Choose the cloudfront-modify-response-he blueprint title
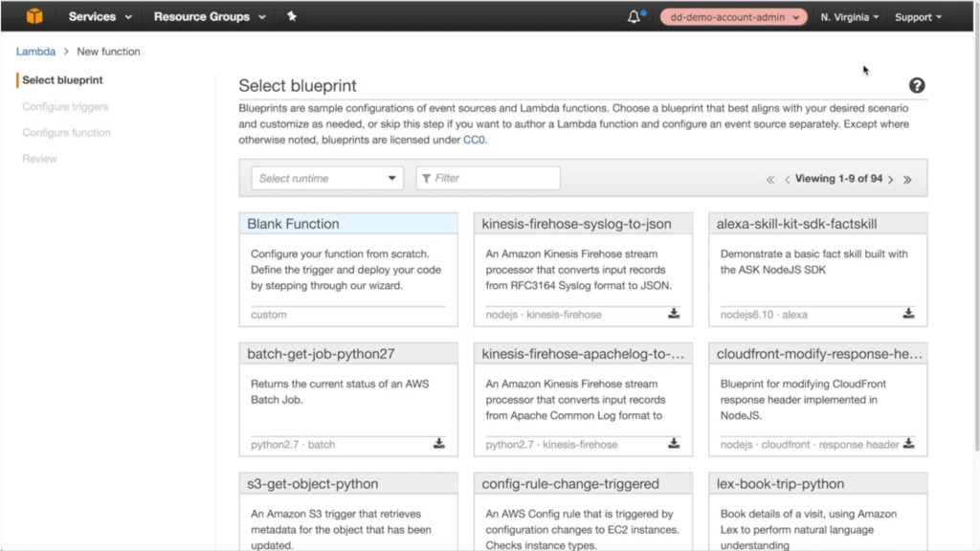The image size is (980, 551). (819, 354)
